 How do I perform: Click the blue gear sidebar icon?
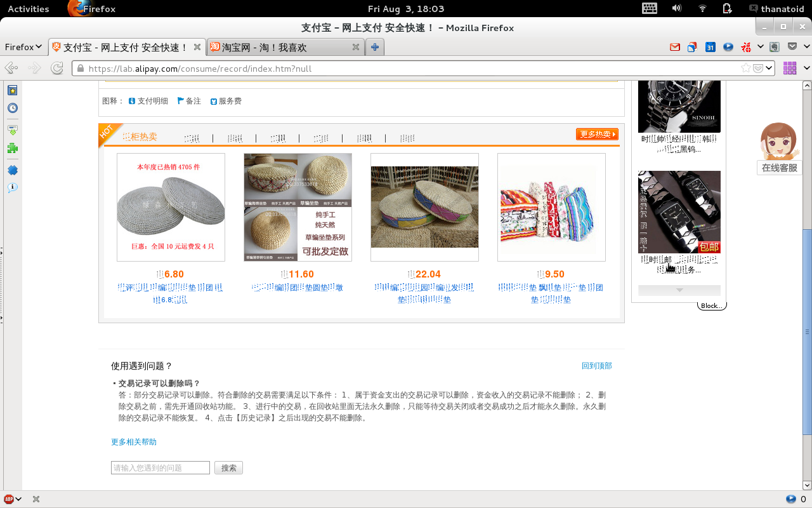12,170
